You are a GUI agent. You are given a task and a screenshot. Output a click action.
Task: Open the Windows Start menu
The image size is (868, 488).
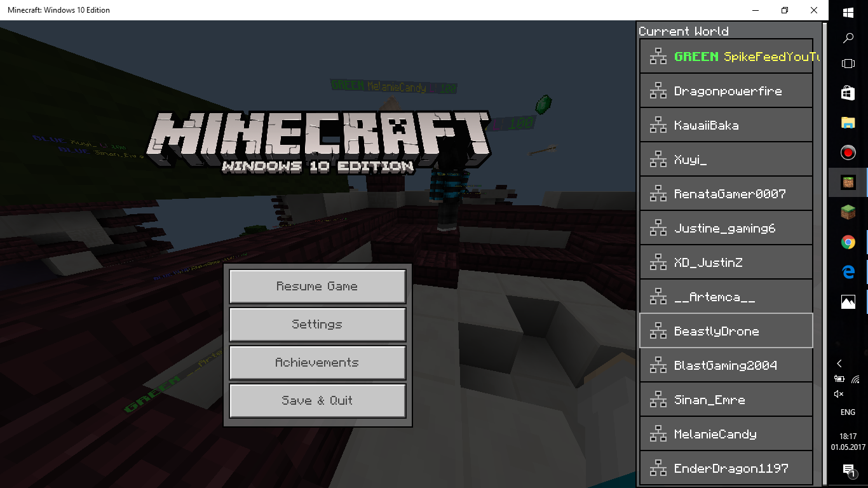tap(848, 13)
